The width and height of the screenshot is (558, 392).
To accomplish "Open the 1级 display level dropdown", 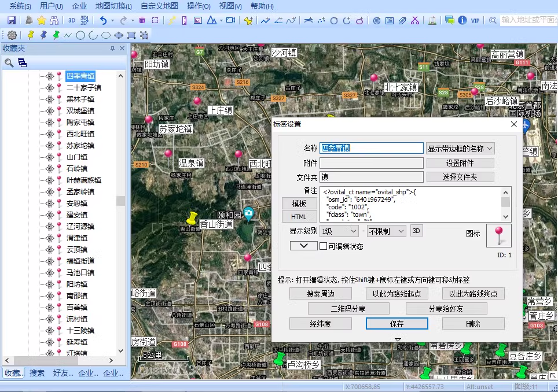I will click(x=340, y=231).
